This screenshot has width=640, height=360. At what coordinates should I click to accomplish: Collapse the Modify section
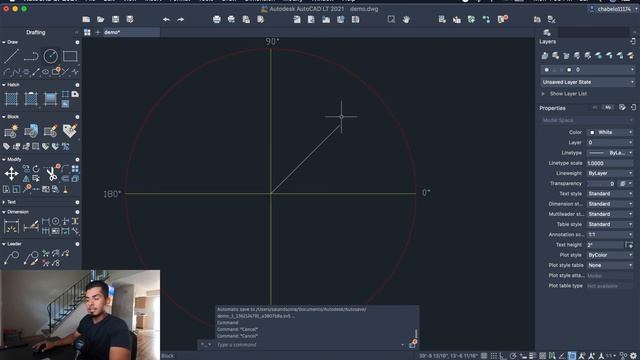(x=4, y=159)
